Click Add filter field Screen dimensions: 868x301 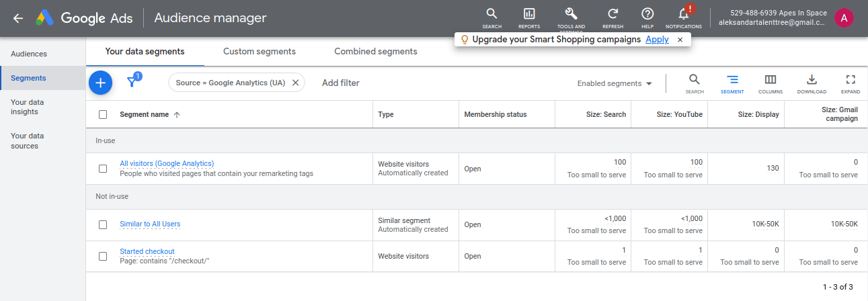point(341,83)
